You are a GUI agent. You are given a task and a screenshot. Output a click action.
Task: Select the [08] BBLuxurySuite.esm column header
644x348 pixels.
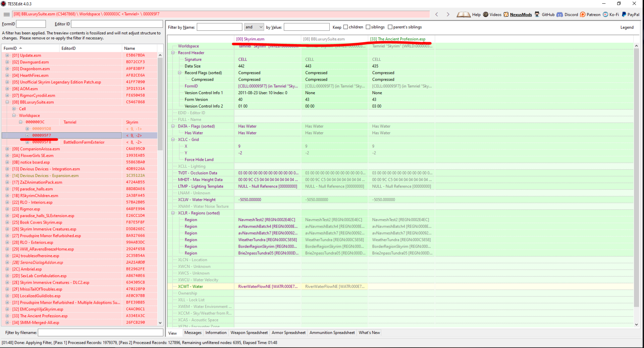point(334,39)
